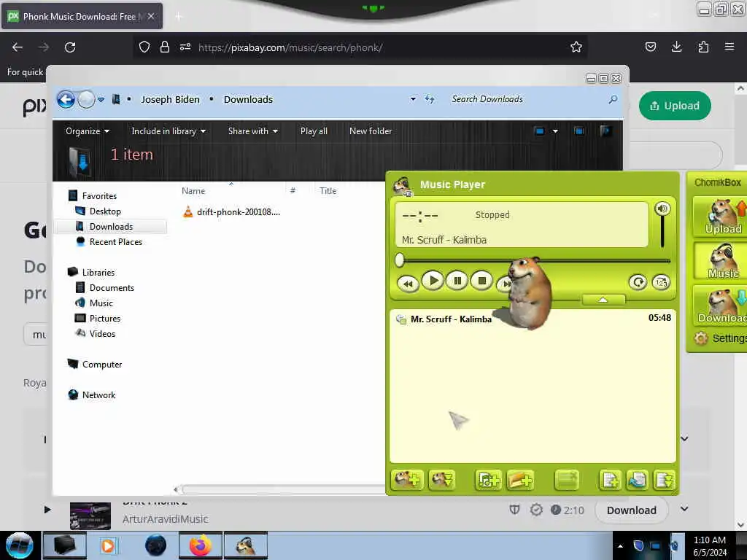The image size is (747, 560).
Task: Stop playback in Music Player
Action: click(x=481, y=281)
